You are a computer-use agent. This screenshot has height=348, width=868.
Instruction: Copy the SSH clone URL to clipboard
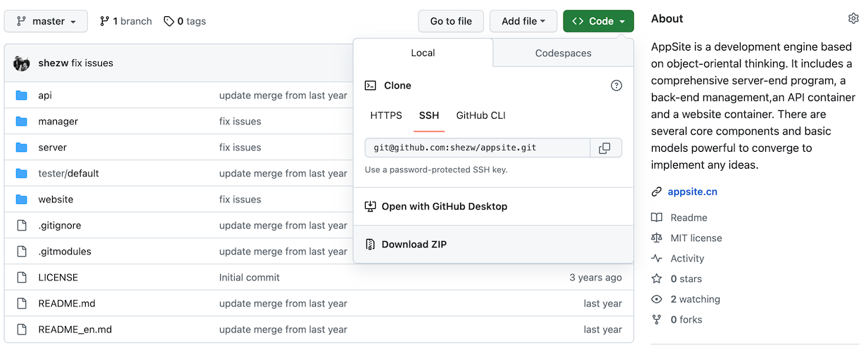tap(605, 148)
